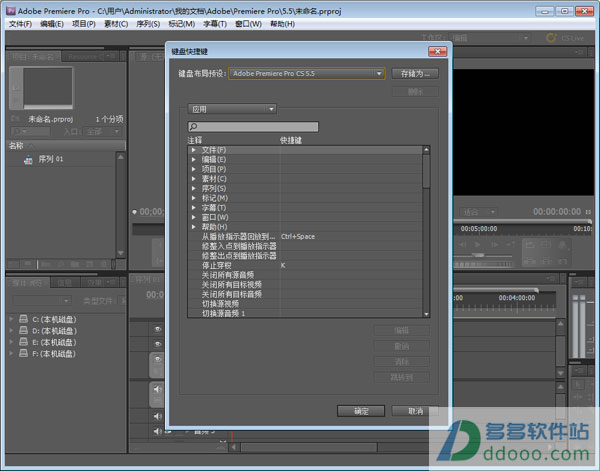Expand the 窗口(W) shortcut group
Screen dimensions: 600x471
point(194,217)
